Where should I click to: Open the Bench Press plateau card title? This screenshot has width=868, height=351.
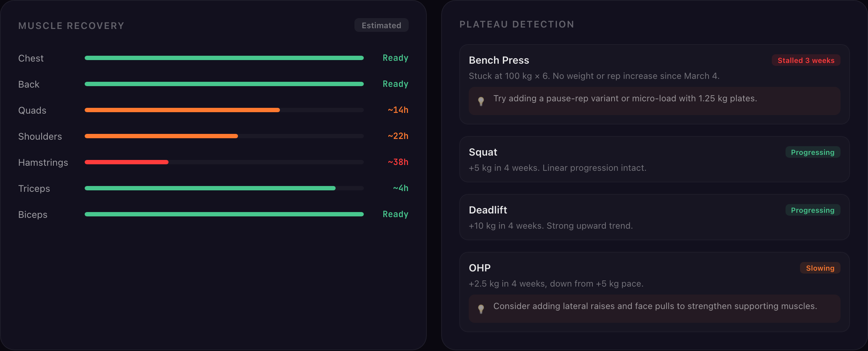(x=499, y=60)
